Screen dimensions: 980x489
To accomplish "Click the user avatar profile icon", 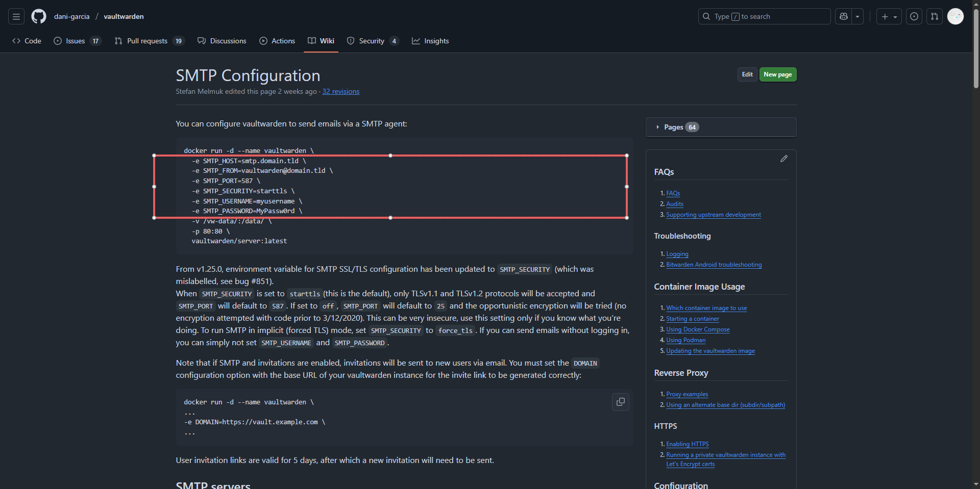I will point(955,16).
